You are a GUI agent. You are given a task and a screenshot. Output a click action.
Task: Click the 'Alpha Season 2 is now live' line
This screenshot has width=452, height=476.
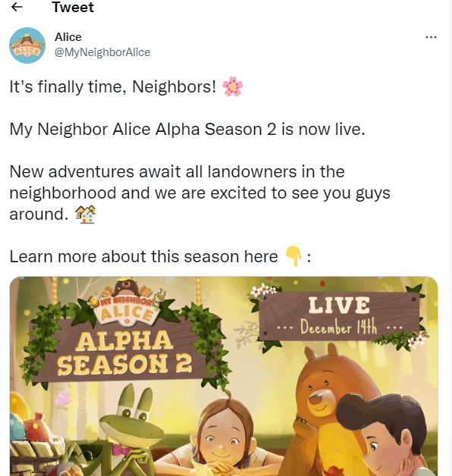click(x=187, y=130)
